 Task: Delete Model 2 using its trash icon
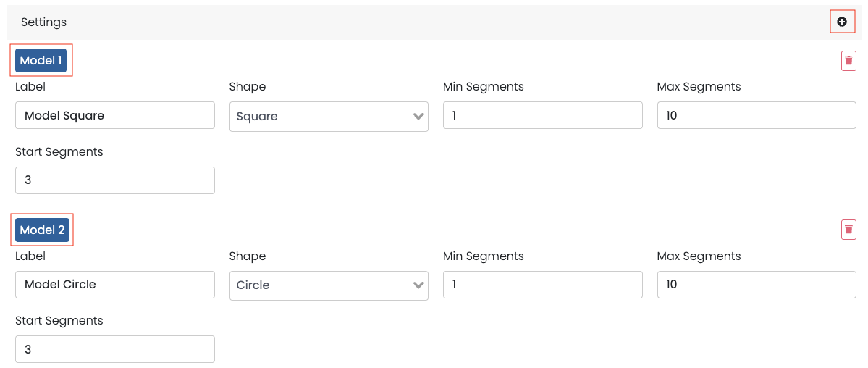pos(848,230)
